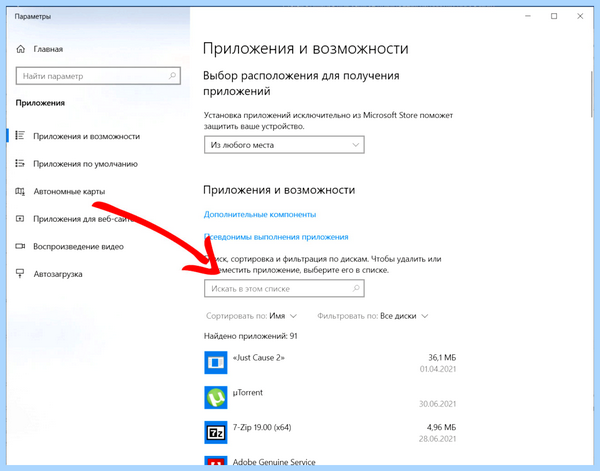Select Приложения и возможности in sidebar
Viewport: 600px width, 471px height.
coord(86,136)
